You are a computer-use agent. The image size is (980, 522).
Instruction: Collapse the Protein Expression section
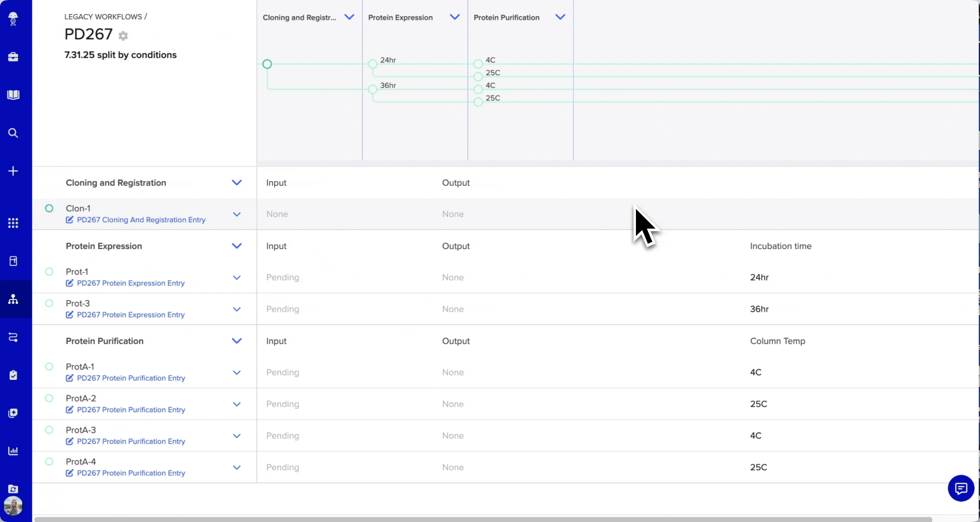click(237, 246)
